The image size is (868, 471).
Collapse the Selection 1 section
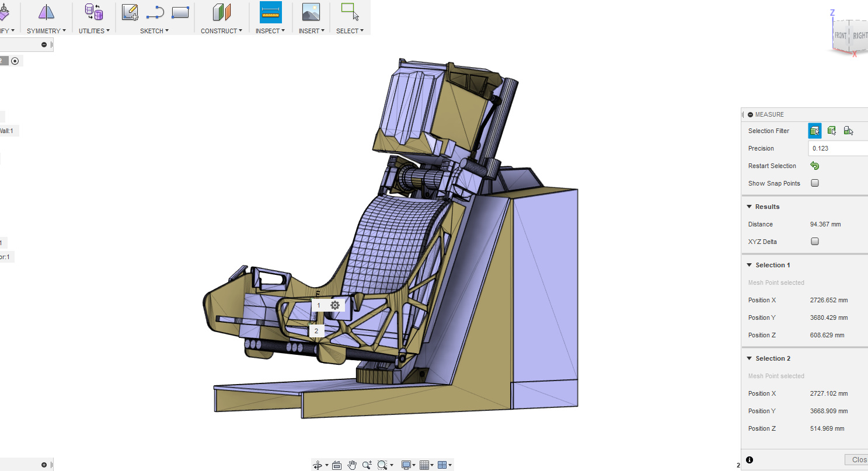coord(749,265)
